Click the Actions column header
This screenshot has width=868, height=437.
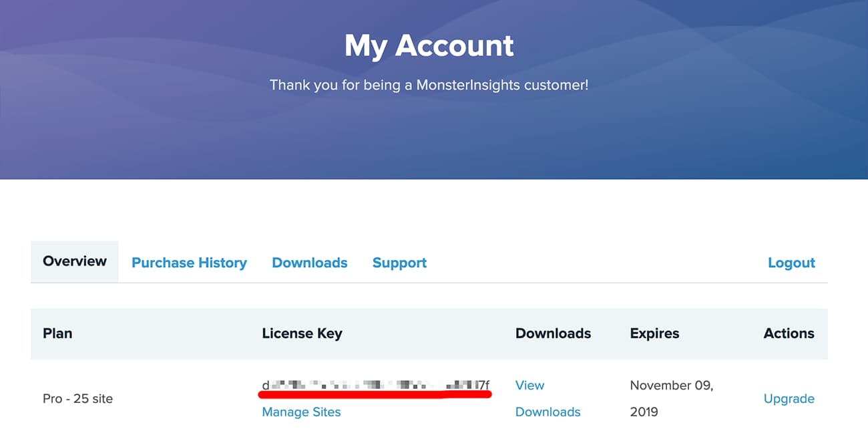(789, 333)
